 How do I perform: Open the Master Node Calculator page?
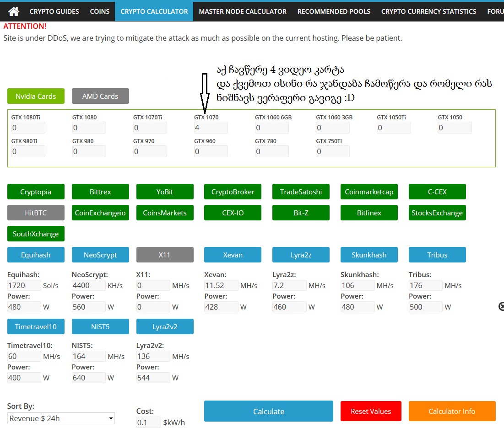243,11
